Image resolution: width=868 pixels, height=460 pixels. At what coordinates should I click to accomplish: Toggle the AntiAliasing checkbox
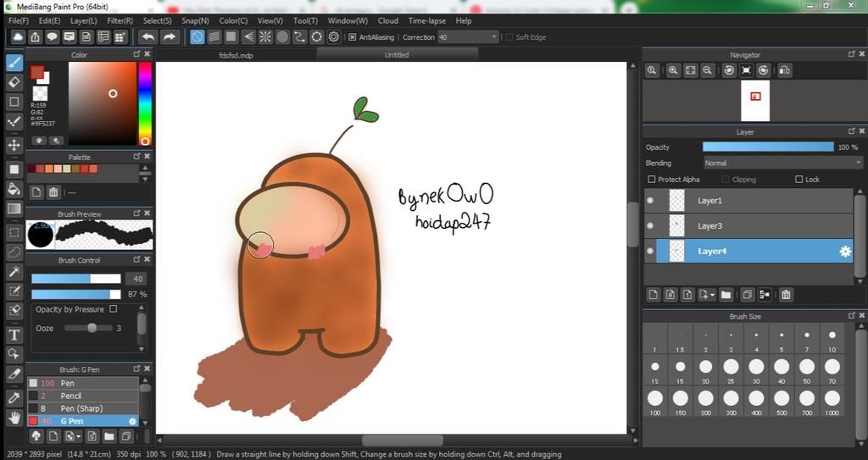click(352, 37)
